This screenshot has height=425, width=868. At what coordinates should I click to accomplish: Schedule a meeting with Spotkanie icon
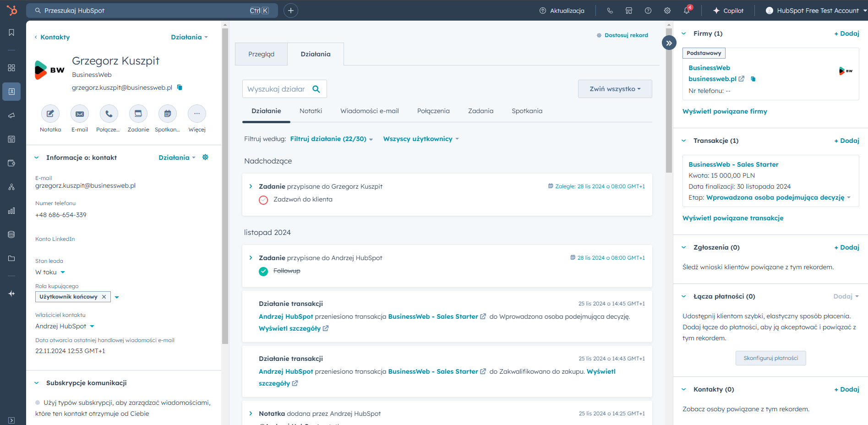168,114
